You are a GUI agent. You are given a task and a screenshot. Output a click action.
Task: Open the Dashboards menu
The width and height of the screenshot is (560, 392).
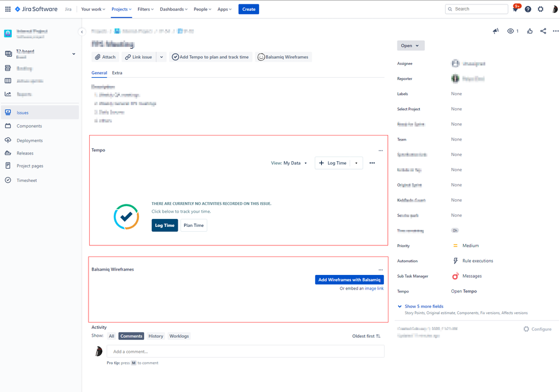tap(174, 10)
